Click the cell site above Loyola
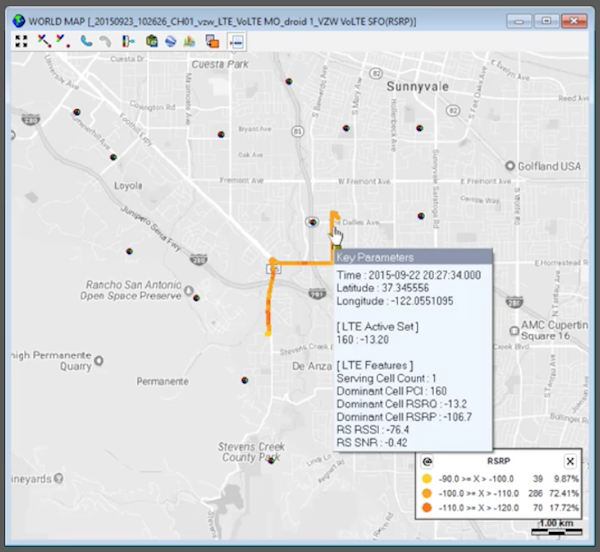600x552 pixels. tap(113, 157)
